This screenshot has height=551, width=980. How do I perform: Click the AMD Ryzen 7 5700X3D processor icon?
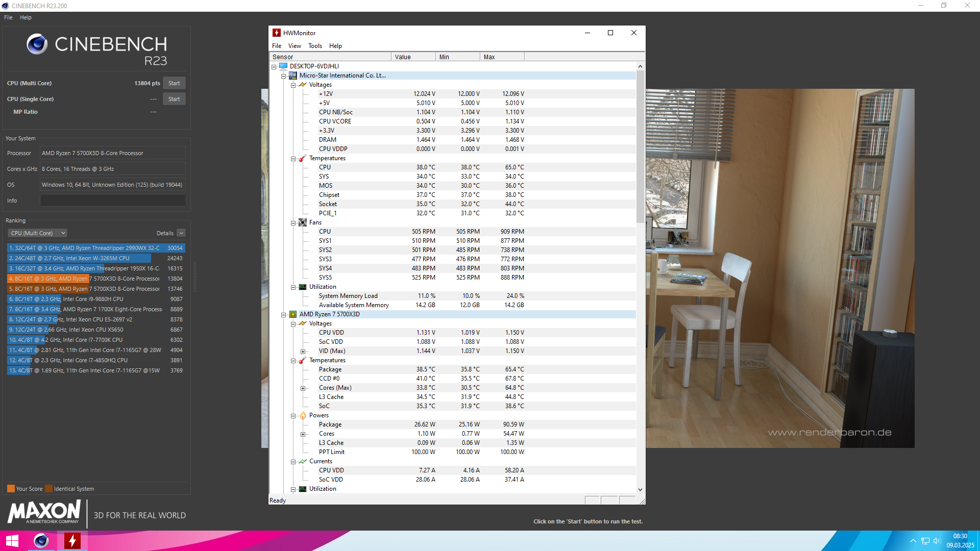tap(293, 314)
